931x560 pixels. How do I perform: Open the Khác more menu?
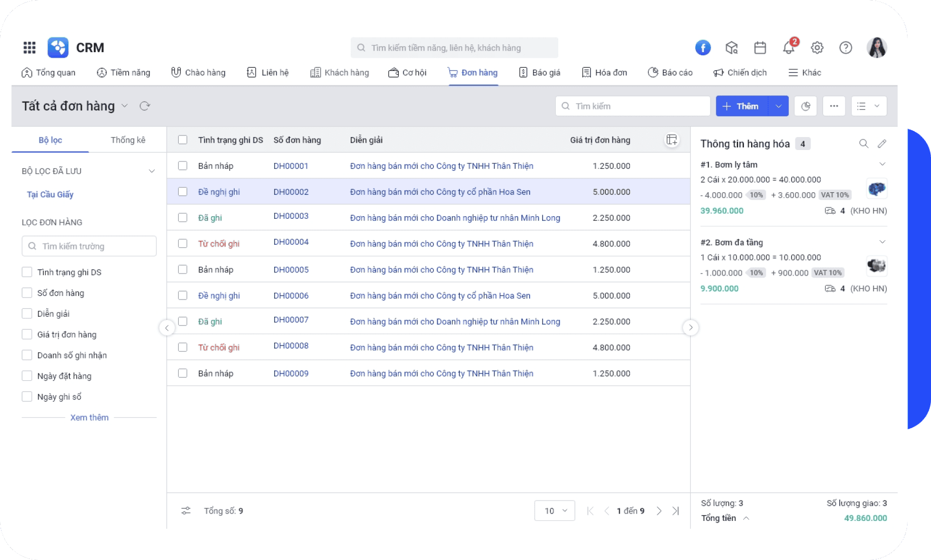click(x=804, y=73)
